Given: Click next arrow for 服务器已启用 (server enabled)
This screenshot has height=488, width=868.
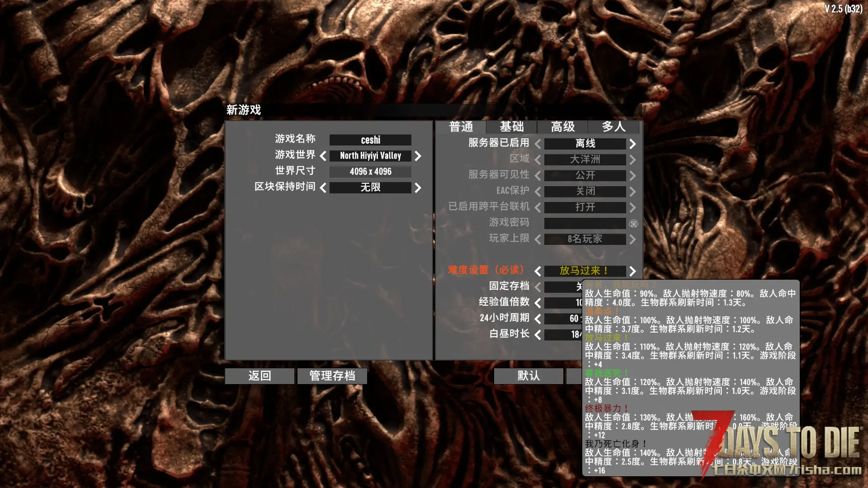Looking at the screenshot, I should point(632,144).
